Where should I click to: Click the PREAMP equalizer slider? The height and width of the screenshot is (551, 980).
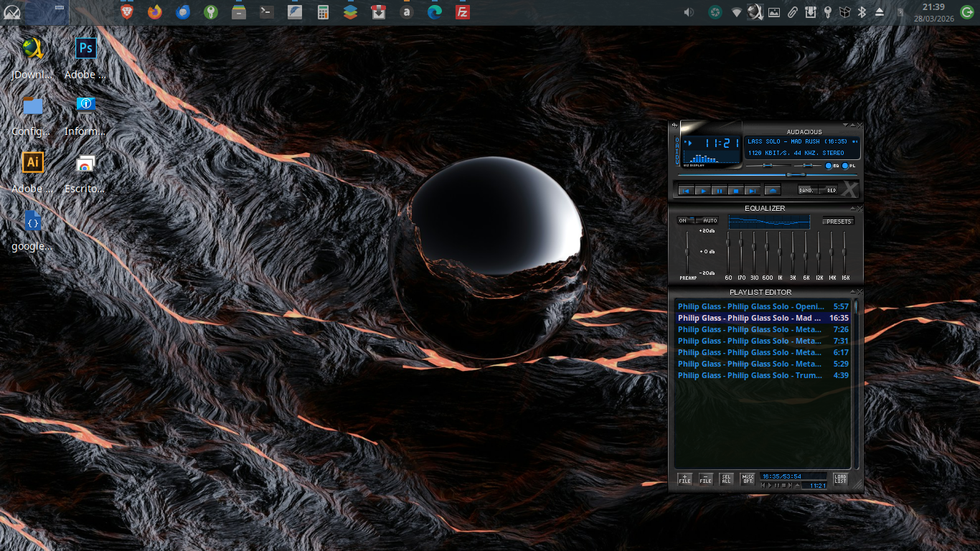[687, 252]
